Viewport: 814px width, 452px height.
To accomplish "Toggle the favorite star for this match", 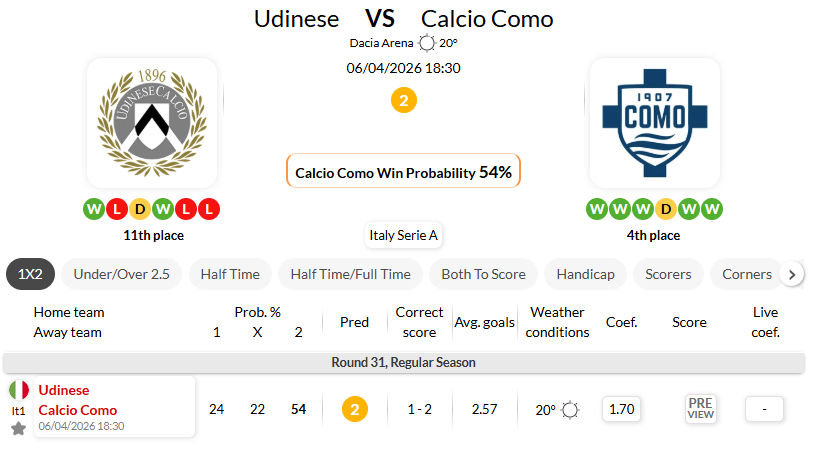I will 19,428.
